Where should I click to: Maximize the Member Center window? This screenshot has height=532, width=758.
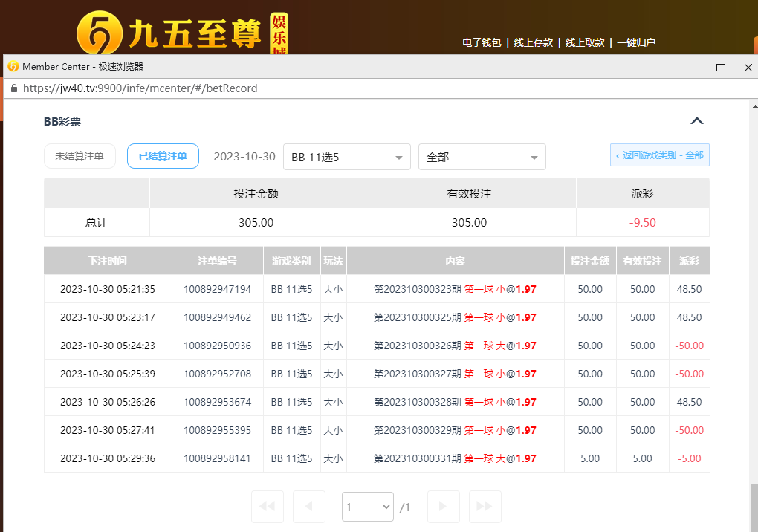coord(721,67)
